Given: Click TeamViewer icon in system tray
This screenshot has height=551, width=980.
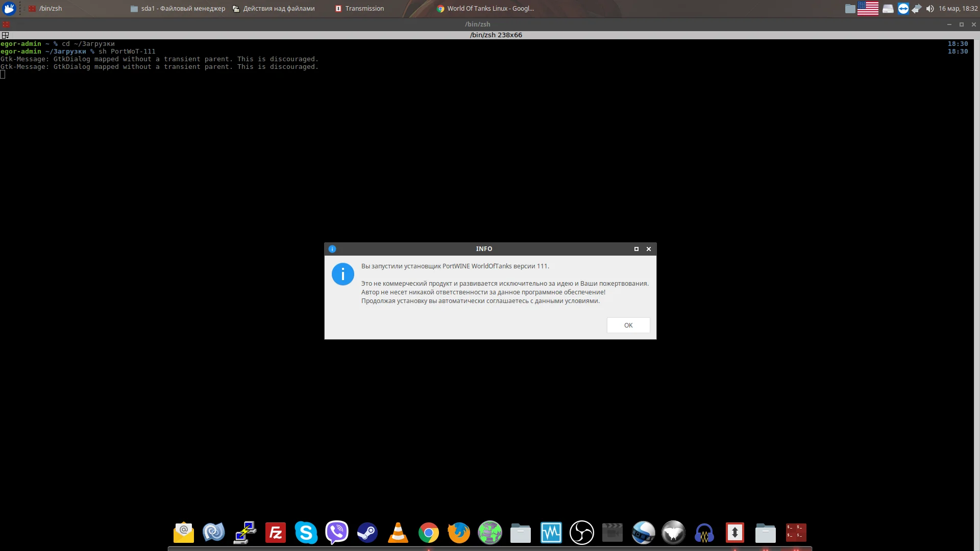Looking at the screenshot, I should tap(903, 9).
